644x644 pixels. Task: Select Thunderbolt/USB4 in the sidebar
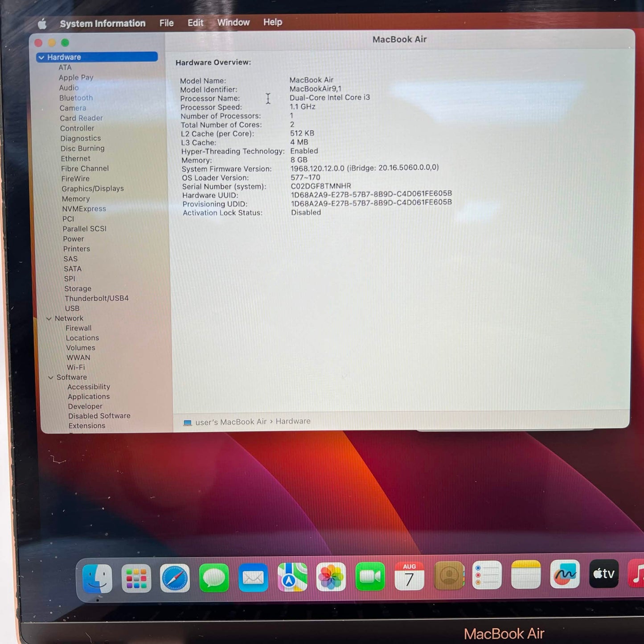[x=96, y=298]
